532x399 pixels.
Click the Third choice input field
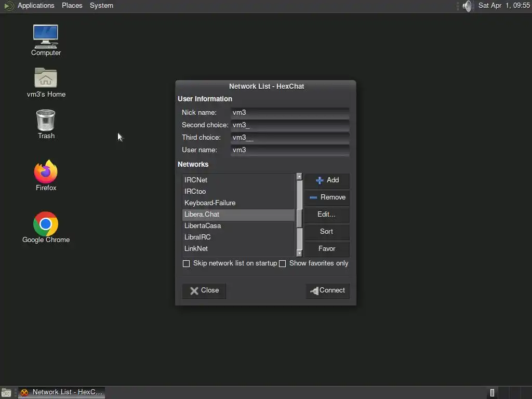(x=290, y=137)
